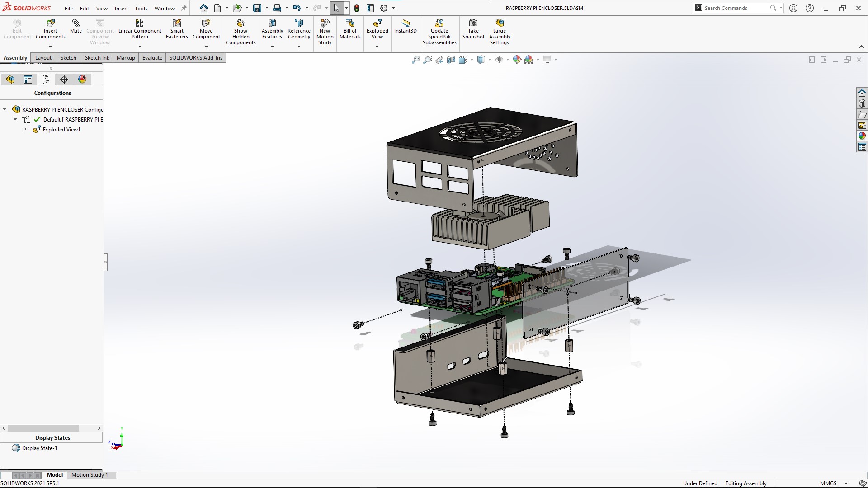
Task: Open the Exploded View dropdown arrow
Action: tap(377, 47)
